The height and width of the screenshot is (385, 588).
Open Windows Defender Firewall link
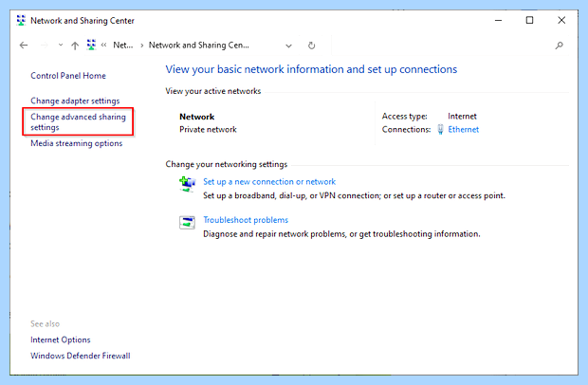[81, 356]
